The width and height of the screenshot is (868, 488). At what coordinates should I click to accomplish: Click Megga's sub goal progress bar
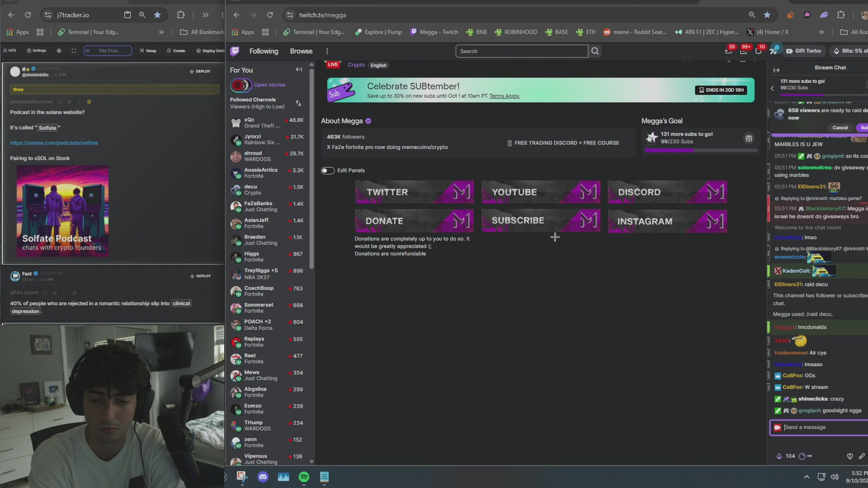701,150
